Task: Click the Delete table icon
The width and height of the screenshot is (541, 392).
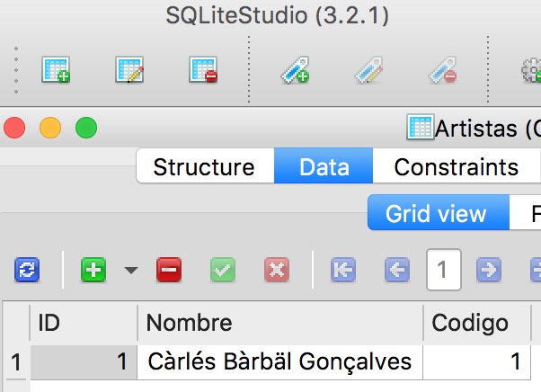Action: coord(203,71)
